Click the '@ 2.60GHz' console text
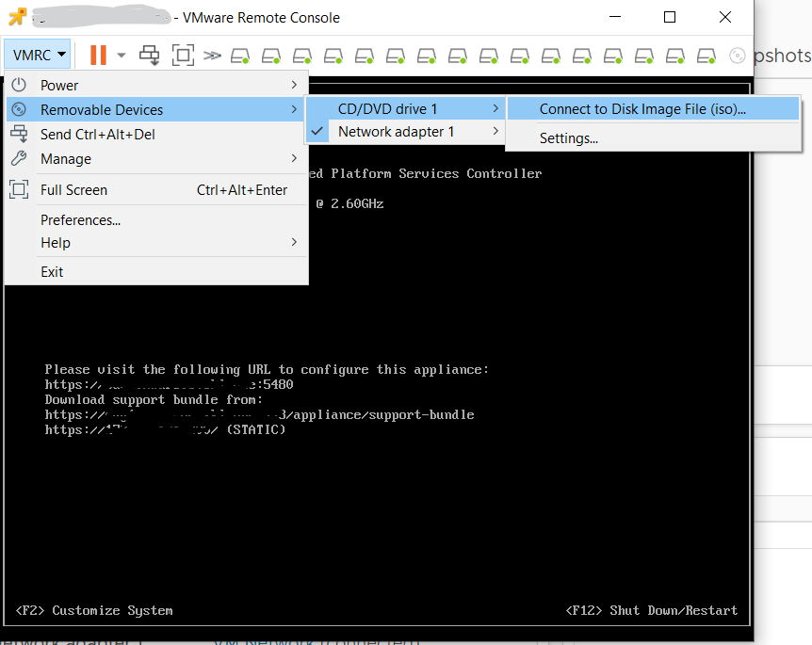 tap(350, 203)
